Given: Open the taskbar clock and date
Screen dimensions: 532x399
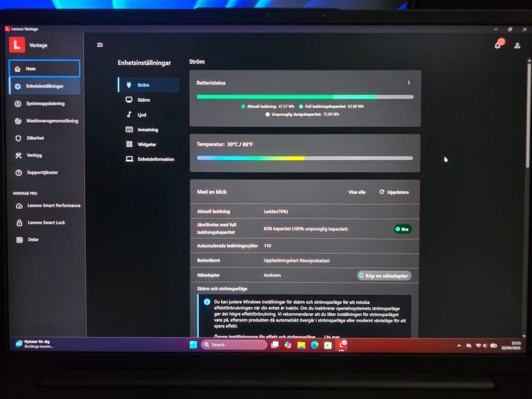Looking at the screenshot, I should pos(511,345).
